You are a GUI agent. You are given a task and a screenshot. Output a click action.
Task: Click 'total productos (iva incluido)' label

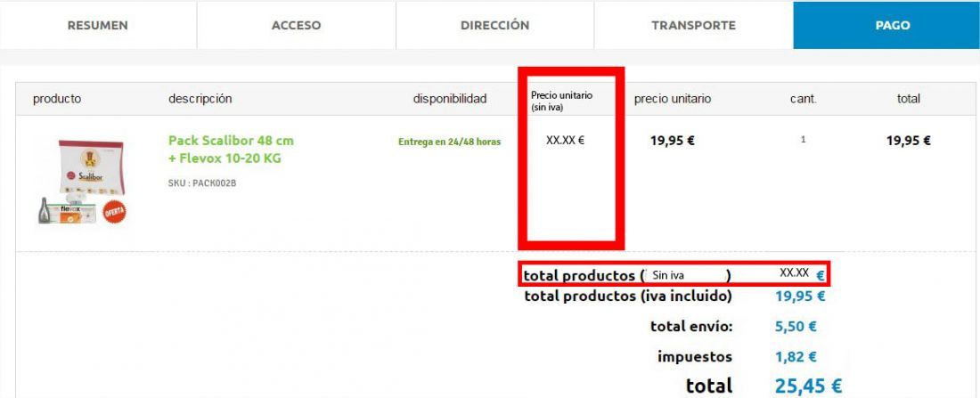pyautogui.click(x=628, y=296)
